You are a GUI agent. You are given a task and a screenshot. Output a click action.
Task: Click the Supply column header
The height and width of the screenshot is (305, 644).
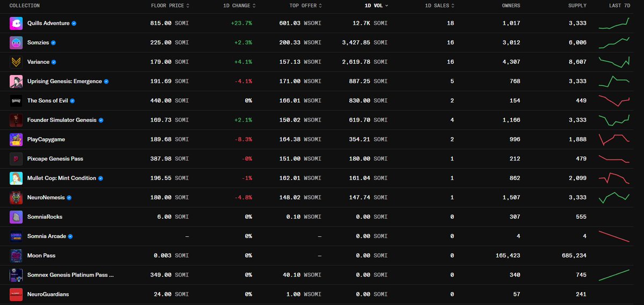pos(577,5)
